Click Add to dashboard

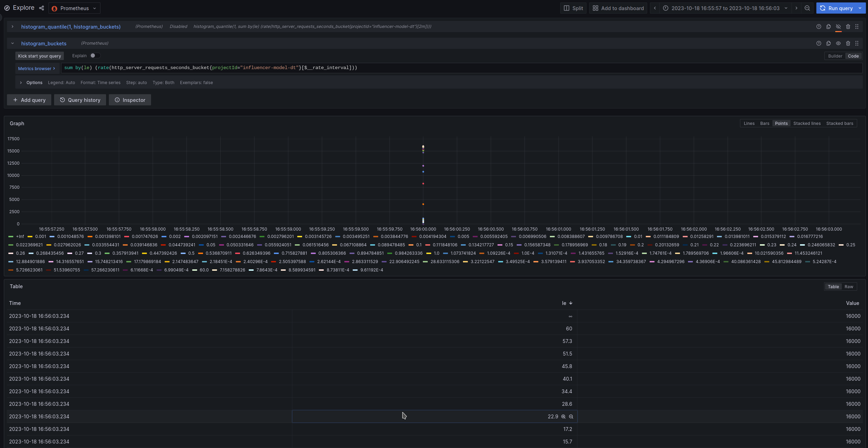618,8
